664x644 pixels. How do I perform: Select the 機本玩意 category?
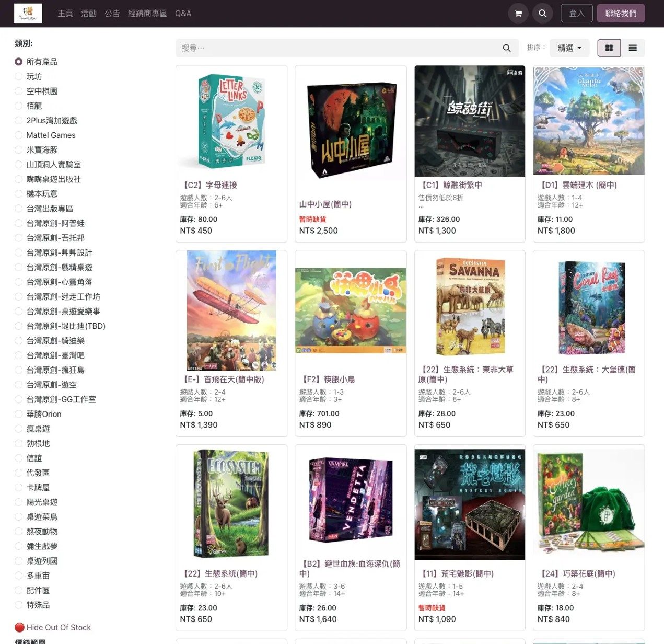point(37,194)
